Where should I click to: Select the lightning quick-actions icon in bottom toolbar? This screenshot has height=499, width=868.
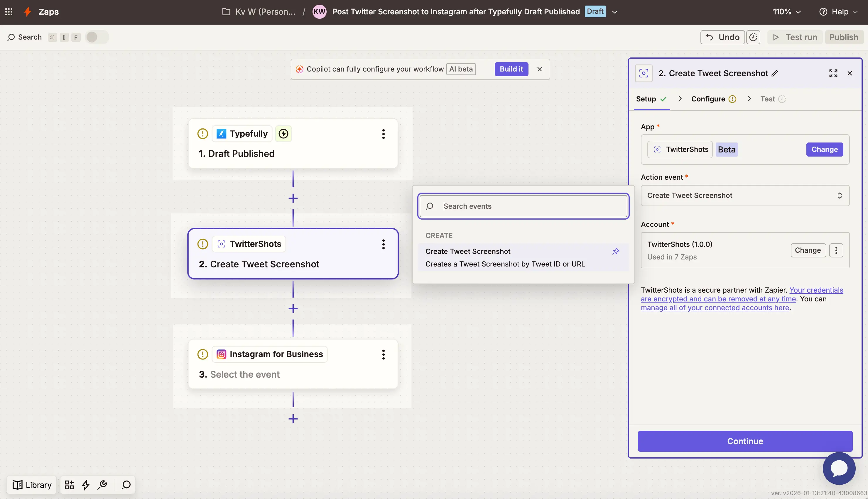pos(85,485)
